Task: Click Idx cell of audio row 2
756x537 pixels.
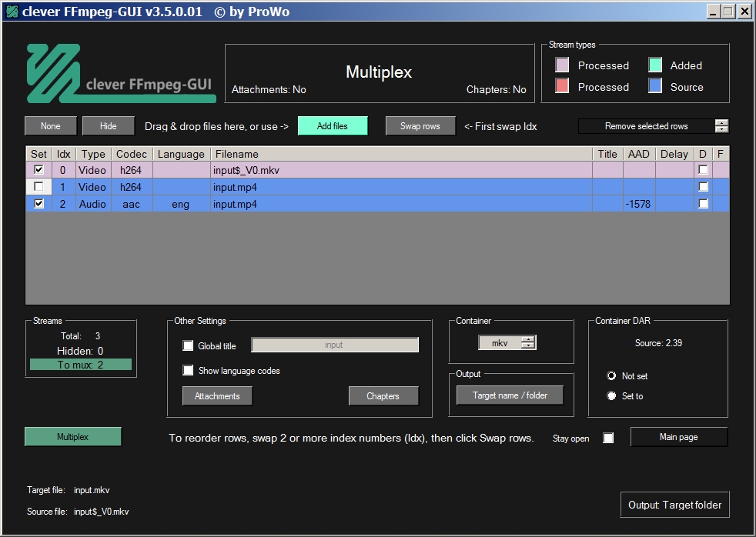Action: 62,204
